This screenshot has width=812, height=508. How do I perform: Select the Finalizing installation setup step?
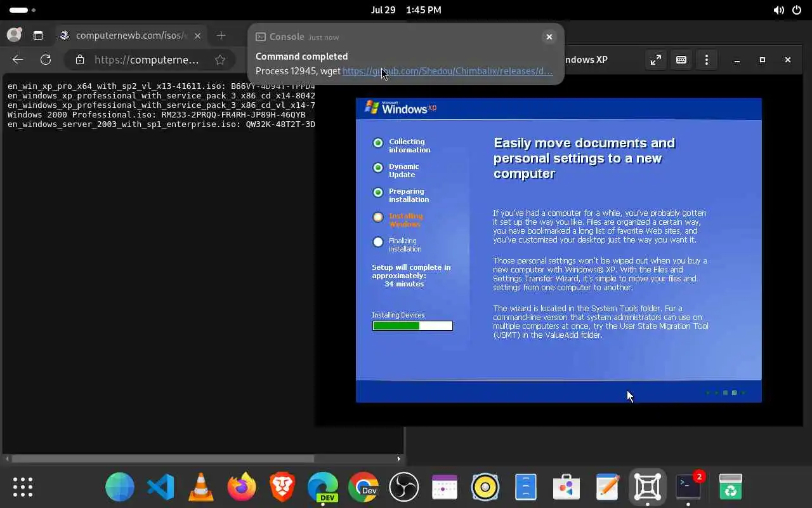tap(396, 244)
